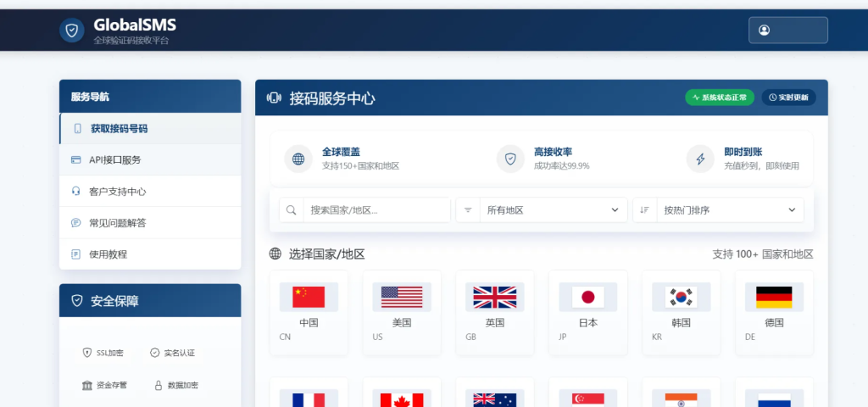Click shield icon in 安全保障 header
The height and width of the screenshot is (407, 868).
77,301
